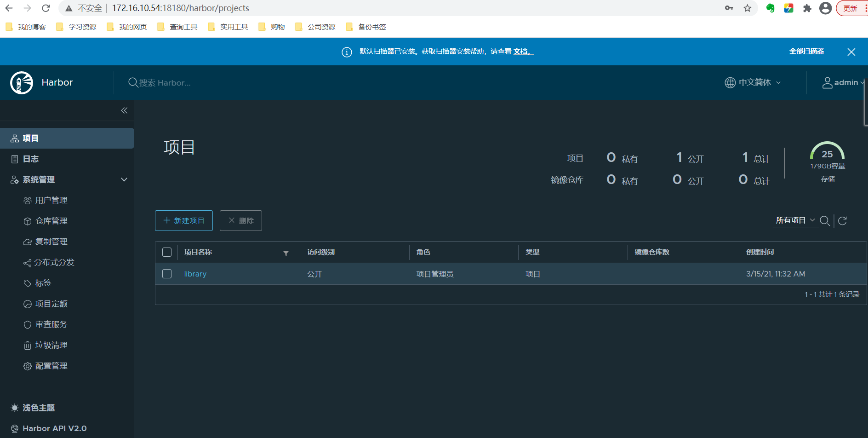Reload the page with browser refresh icon
The height and width of the screenshot is (438, 868).
click(46, 8)
